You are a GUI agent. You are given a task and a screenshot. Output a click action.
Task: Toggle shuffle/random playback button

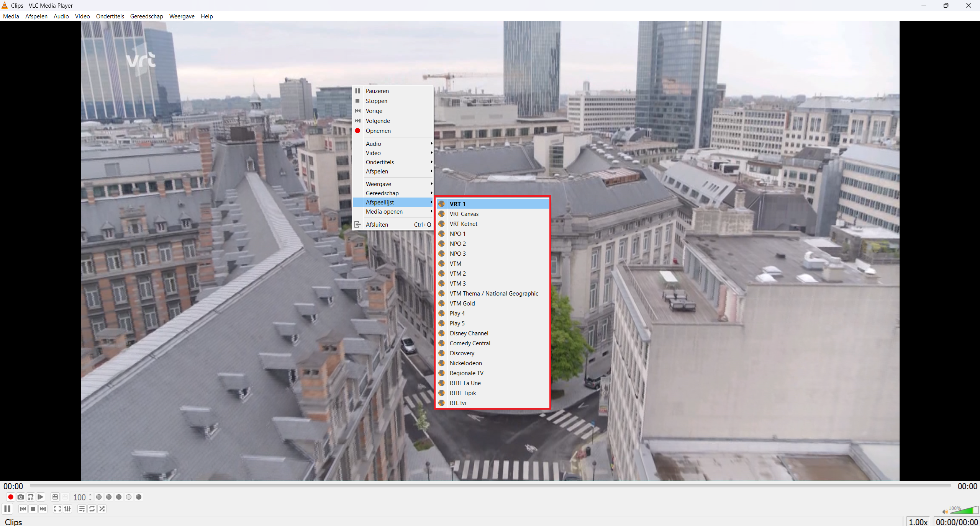(102, 509)
